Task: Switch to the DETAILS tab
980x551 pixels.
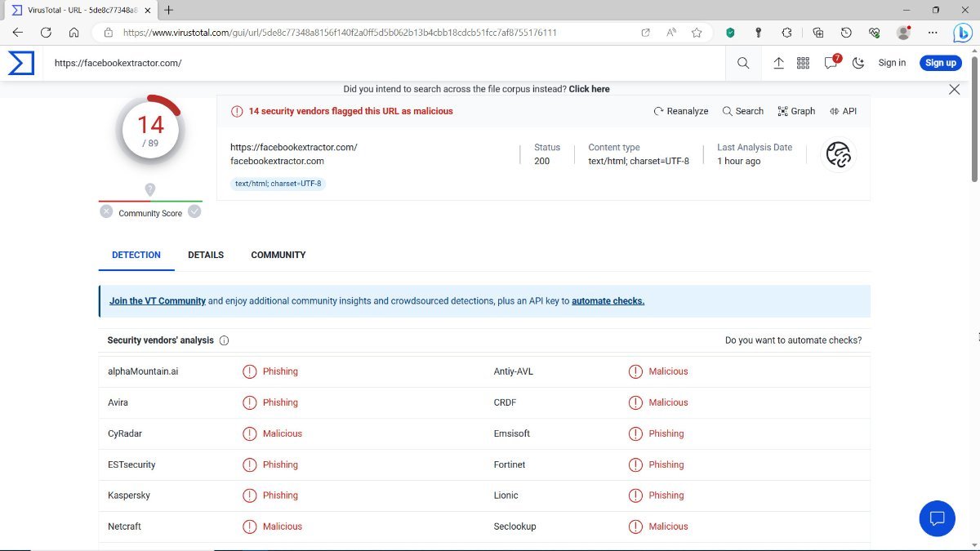Action: point(206,255)
